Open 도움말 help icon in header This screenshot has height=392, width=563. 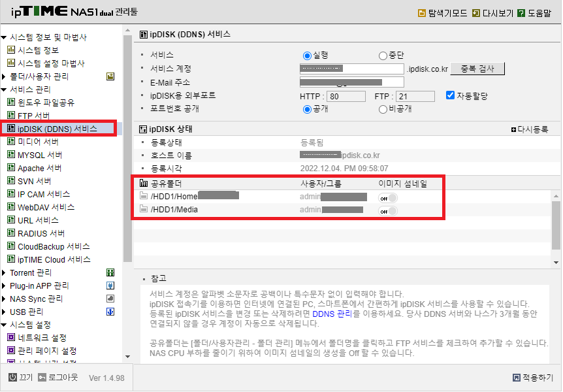pyautogui.click(x=521, y=13)
